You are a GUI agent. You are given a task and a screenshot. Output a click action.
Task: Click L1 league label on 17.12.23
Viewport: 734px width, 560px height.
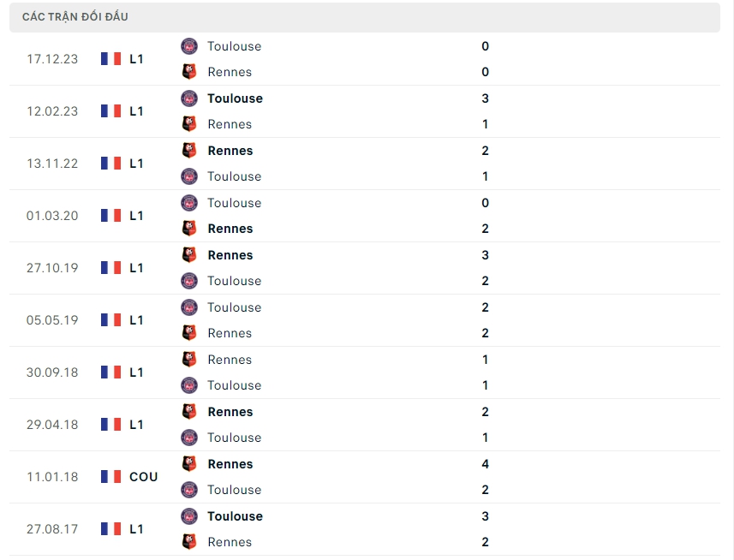coord(136,59)
